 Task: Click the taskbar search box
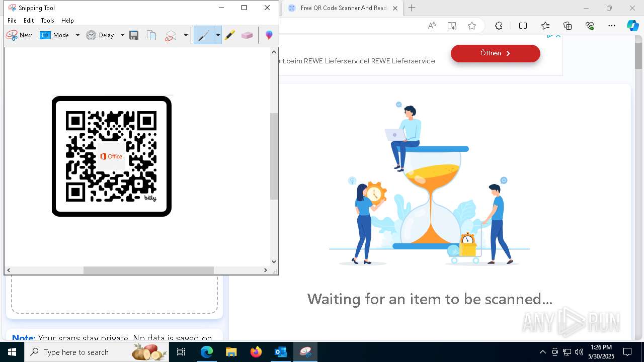[x=97, y=352]
